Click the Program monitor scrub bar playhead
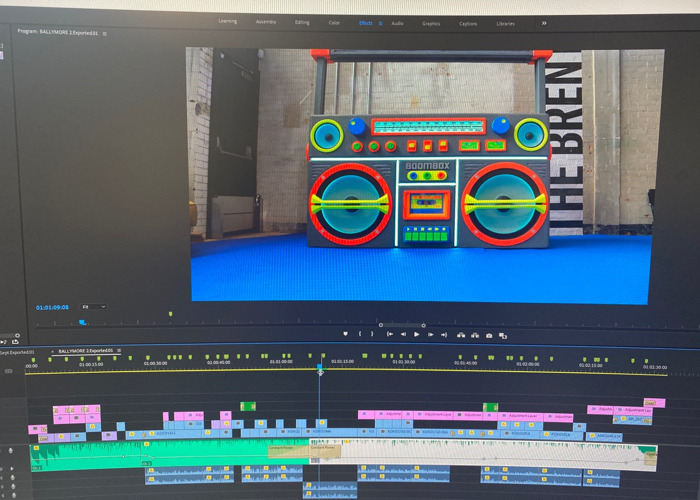The image size is (700, 500). click(x=82, y=321)
